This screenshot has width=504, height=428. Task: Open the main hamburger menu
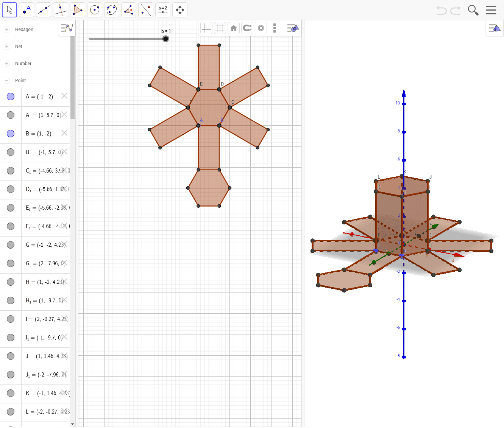(x=491, y=10)
